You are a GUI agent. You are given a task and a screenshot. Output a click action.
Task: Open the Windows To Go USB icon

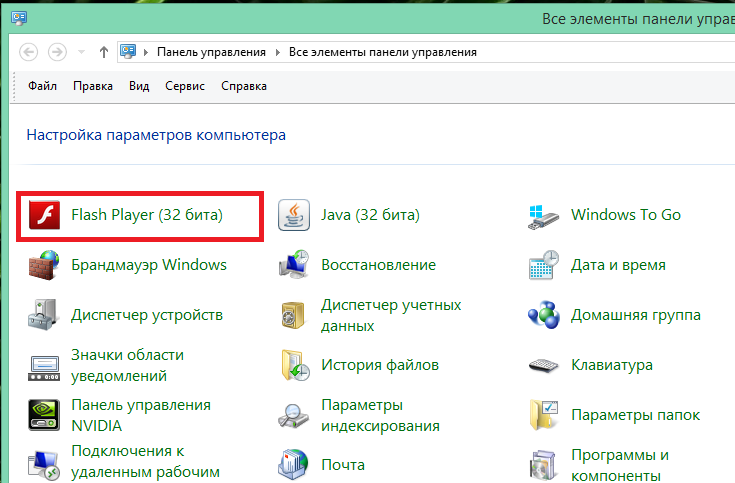click(544, 217)
